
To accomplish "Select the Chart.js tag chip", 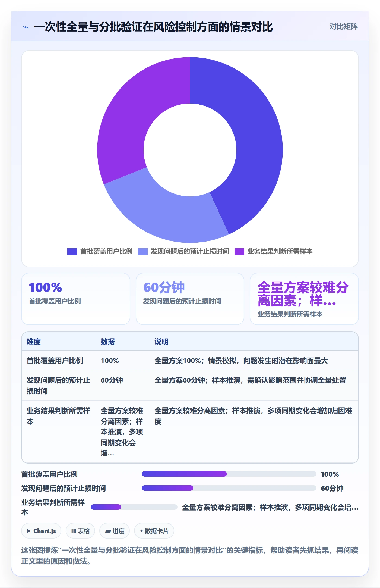I will pos(41,531).
